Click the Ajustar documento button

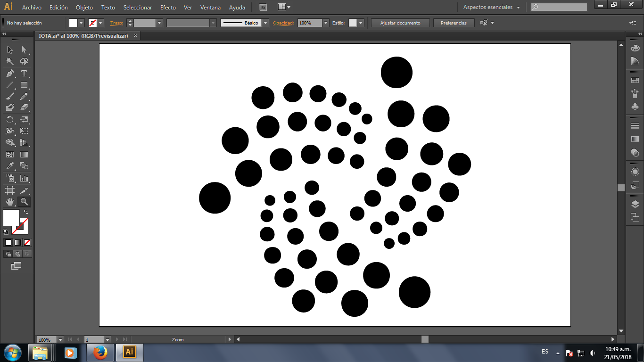coord(400,23)
